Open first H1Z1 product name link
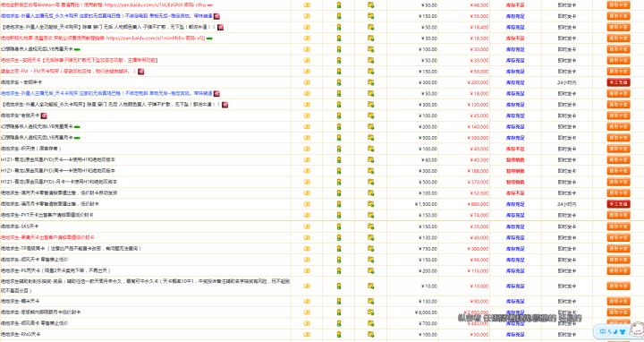This screenshot has height=342, width=644. (x=58, y=159)
